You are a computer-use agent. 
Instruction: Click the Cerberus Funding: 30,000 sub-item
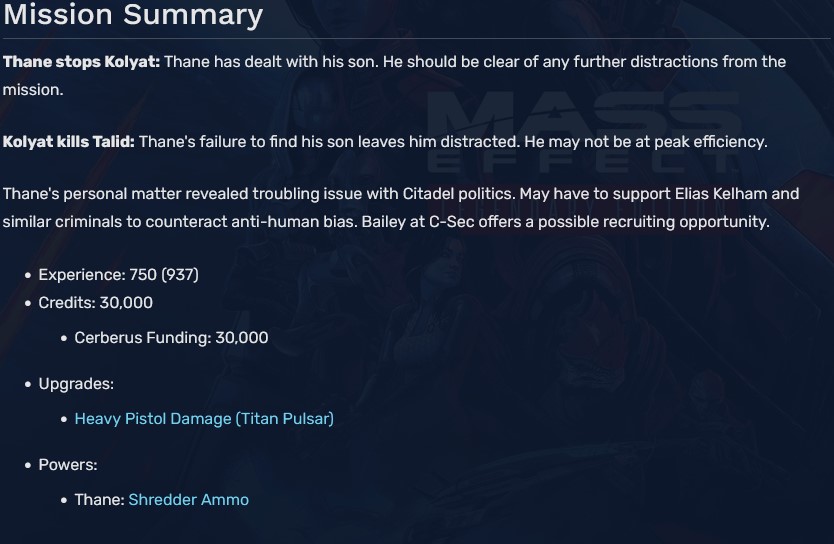click(171, 338)
